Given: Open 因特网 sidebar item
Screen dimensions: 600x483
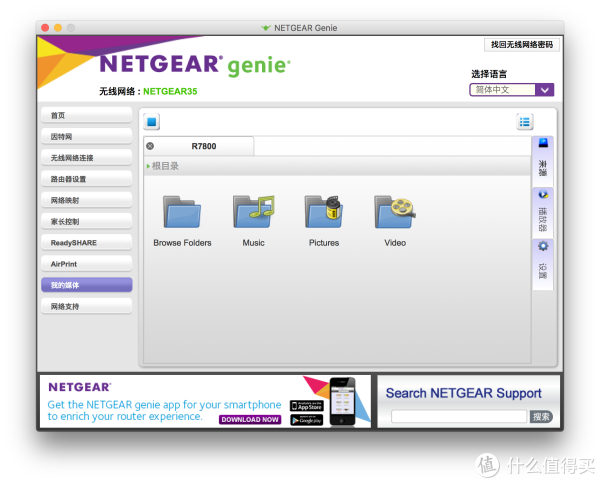Looking at the screenshot, I should [x=86, y=137].
